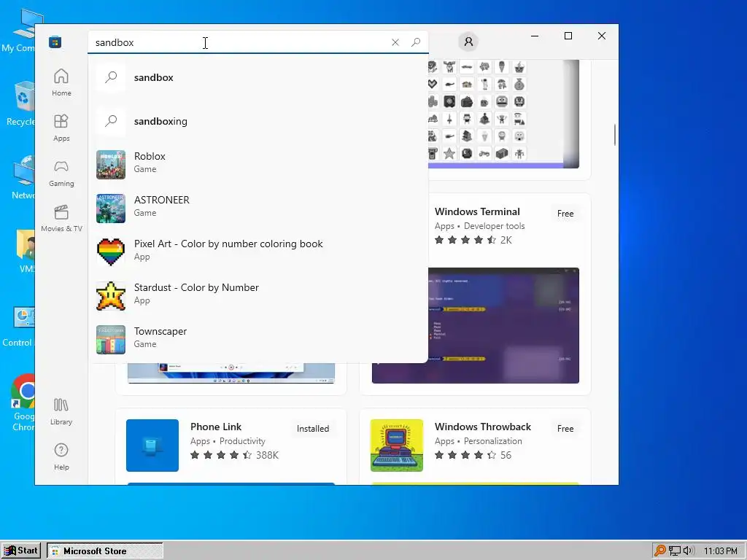Open the Windows Throwback app title
The width and height of the screenshot is (747, 560).
click(x=483, y=427)
